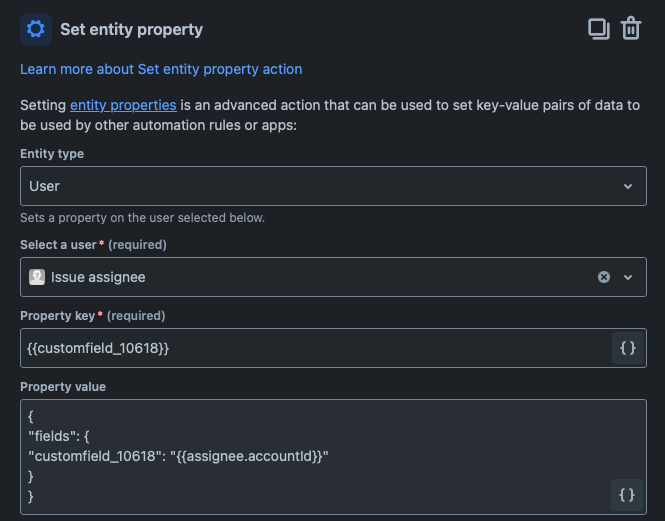This screenshot has height=521, width=665.
Task: Click the Property value label
Action: click(63, 387)
